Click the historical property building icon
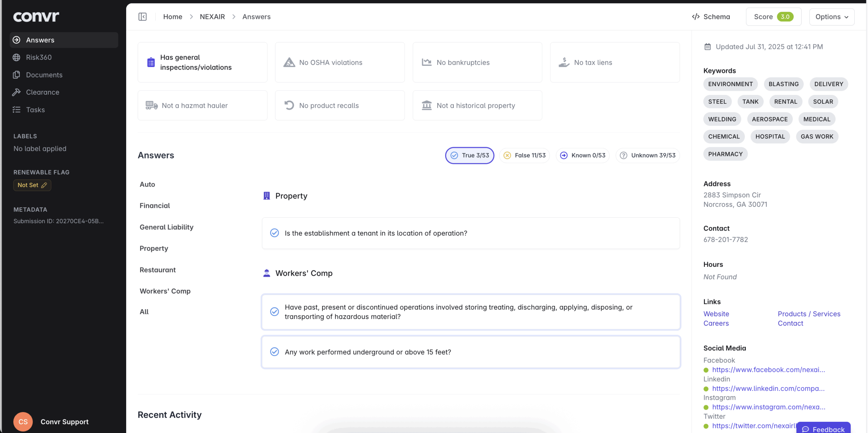The image size is (868, 433). coord(427,105)
